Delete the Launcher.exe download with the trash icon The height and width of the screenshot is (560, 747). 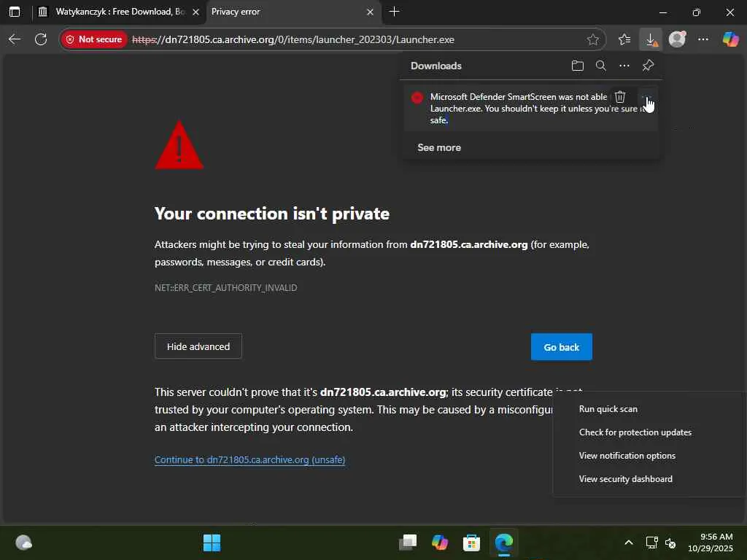pos(620,97)
